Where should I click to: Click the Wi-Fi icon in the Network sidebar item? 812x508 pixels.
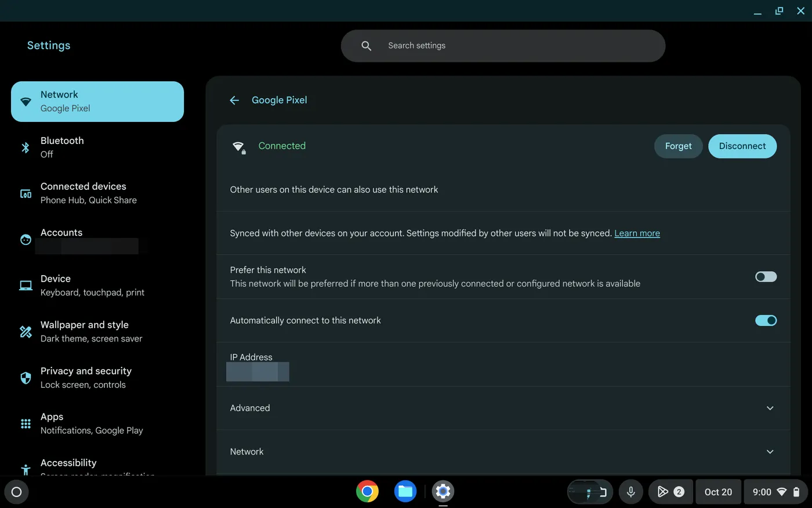(26, 102)
